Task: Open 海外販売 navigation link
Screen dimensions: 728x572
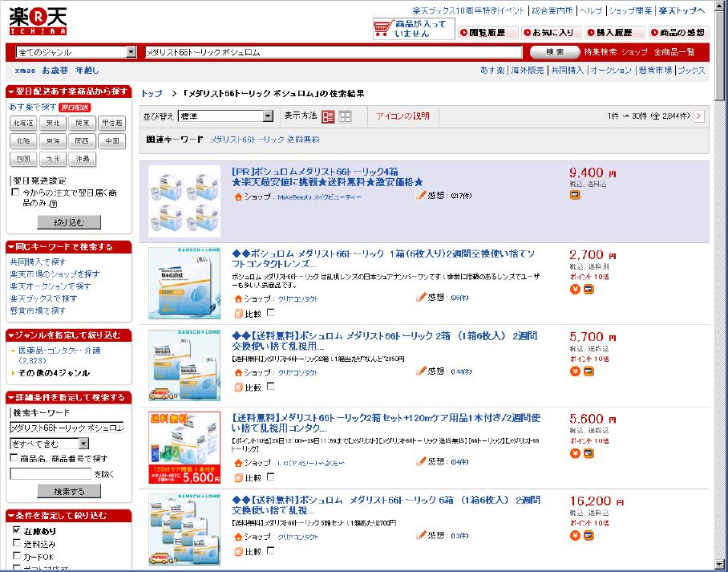Action: point(528,71)
